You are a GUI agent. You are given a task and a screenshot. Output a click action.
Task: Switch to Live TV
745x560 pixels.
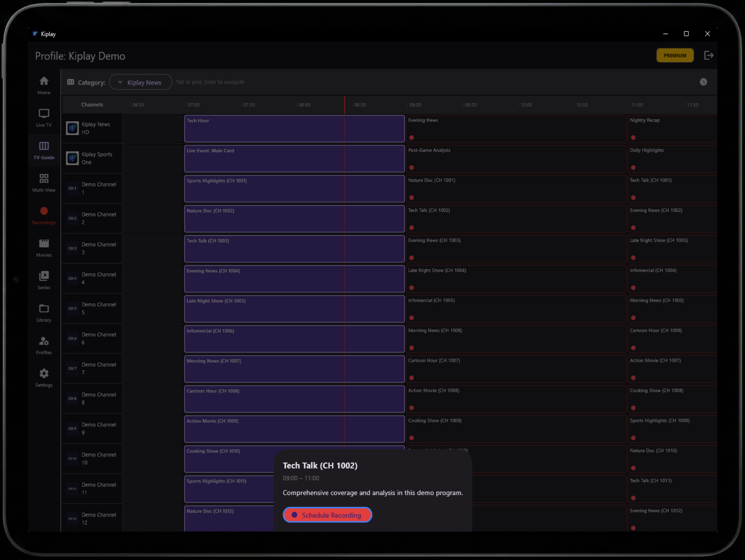[43, 118]
